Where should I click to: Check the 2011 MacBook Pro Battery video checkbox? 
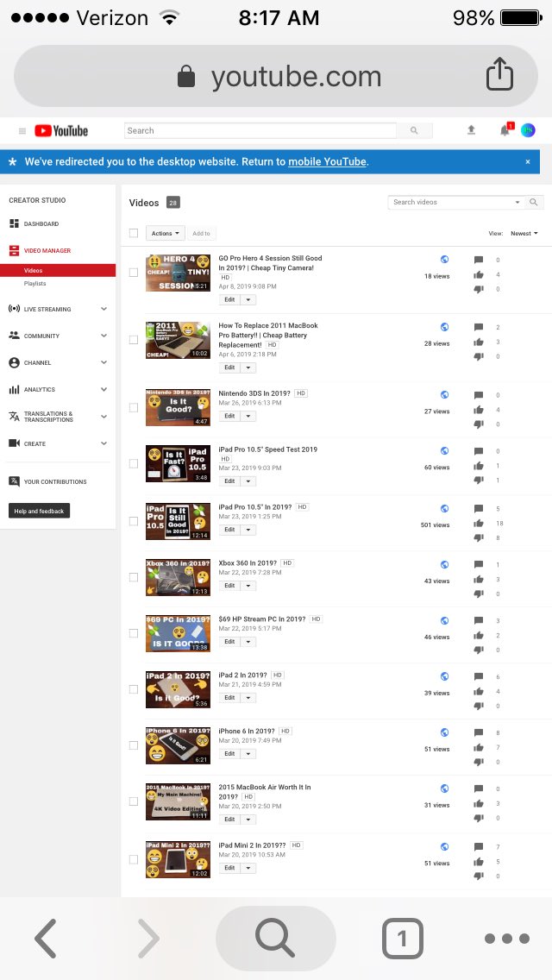point(133,340)
